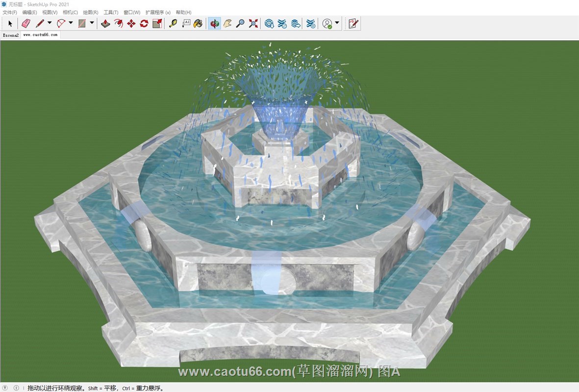The image size is (579, 392).
Task: Expand the Line tool dropdown arrow
Action: click(x=50, y=23)
